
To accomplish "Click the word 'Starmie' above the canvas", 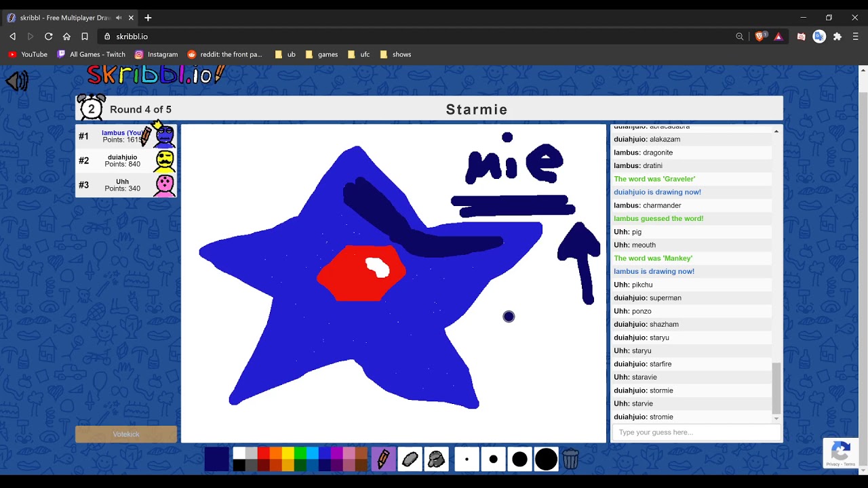I will coord(477,109).
